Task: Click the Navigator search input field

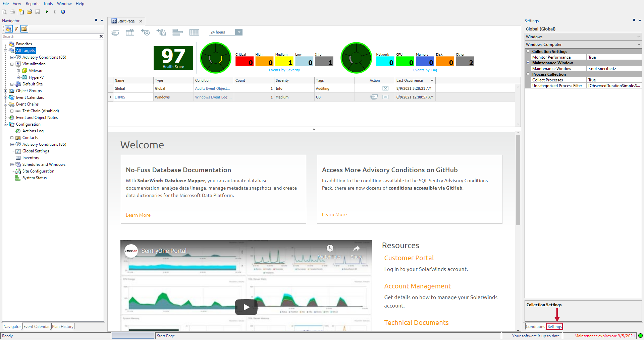Action: pos(50,37)
